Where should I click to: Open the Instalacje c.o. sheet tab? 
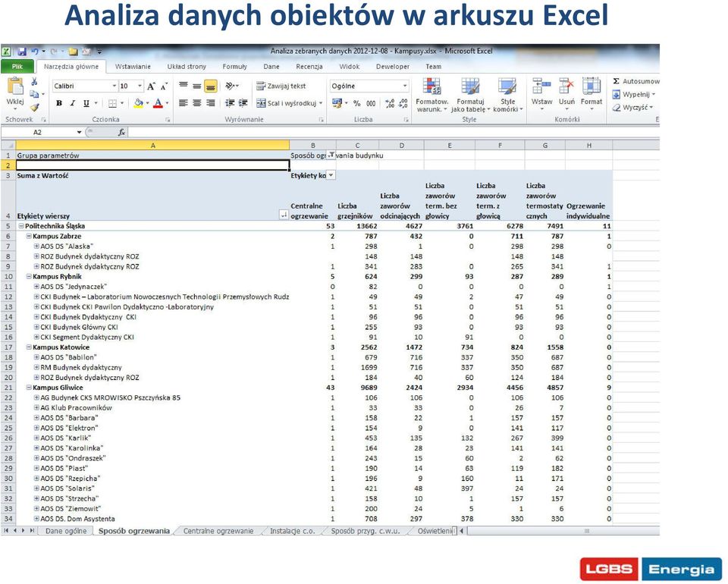293,531
